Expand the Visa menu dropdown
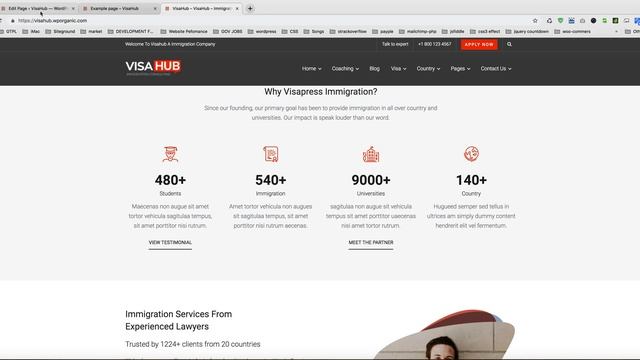The width and height of the screenshot is (640, 360). [398, 69]
